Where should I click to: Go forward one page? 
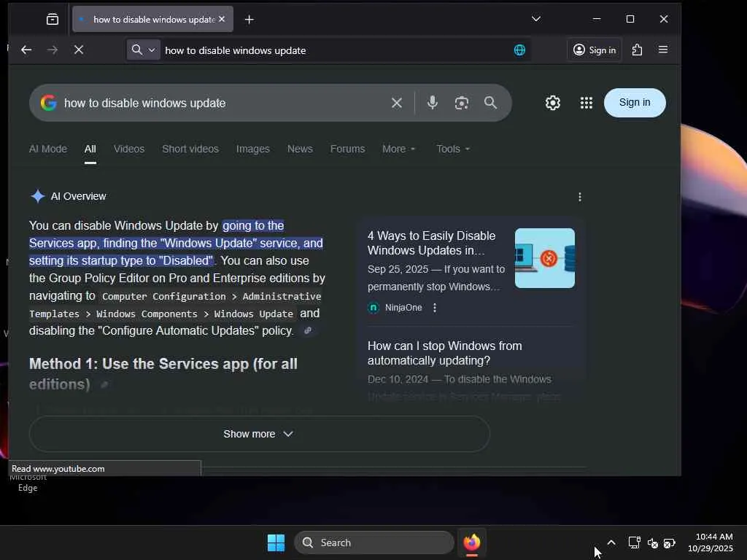53,50
